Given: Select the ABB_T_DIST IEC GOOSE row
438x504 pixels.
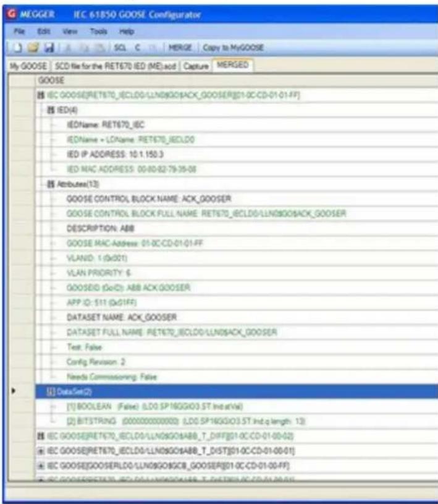Looking at the screenshot, I should click(x=237, y=451).
